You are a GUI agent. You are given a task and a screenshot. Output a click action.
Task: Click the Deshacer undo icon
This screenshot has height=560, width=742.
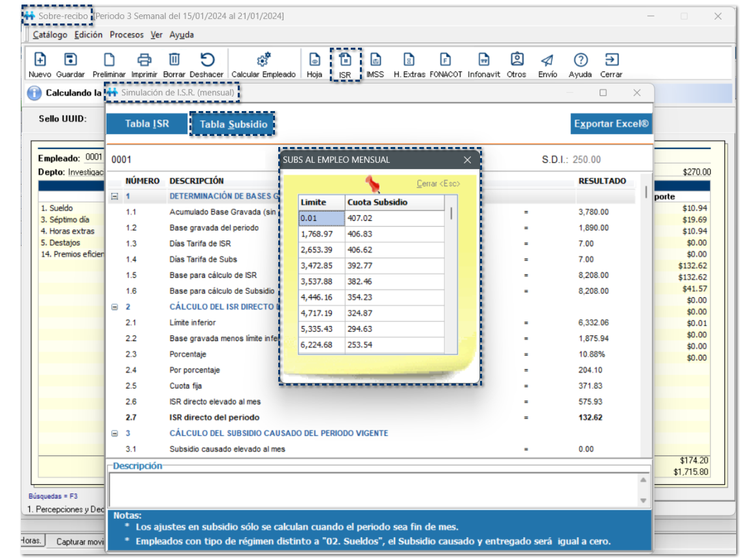pos(206,60)
